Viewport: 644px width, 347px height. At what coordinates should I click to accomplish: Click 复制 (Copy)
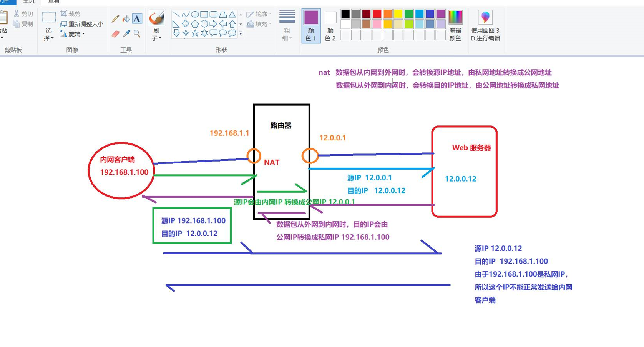point(23,24)
